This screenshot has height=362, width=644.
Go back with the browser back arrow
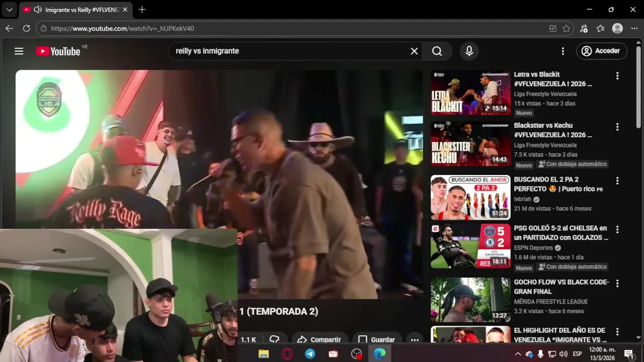(x=9, y=29)
